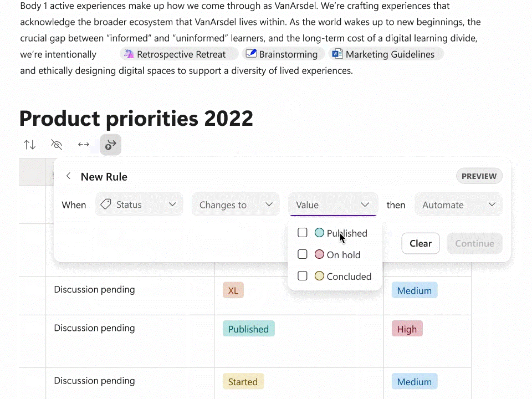532x399 pixels.
Task: Go back using New Rule arrow
Action: pyautogui.click(x=69, y=176)
